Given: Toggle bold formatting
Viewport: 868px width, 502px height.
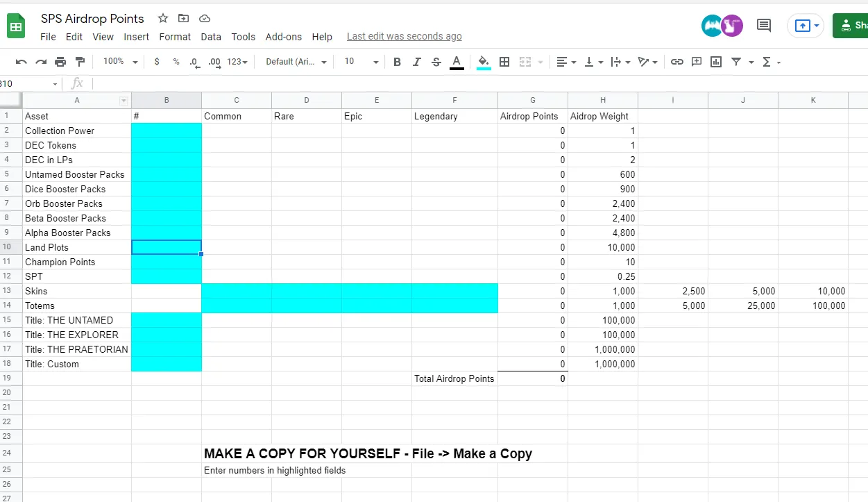Looking at the screenshot, I should coord(397,62).
